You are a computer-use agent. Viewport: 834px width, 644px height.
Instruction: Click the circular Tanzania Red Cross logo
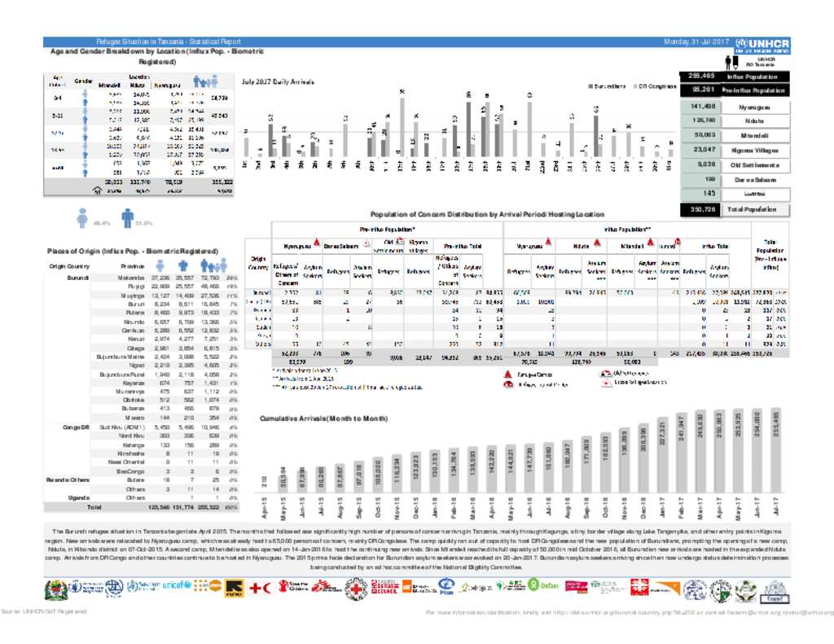(356, 589)
